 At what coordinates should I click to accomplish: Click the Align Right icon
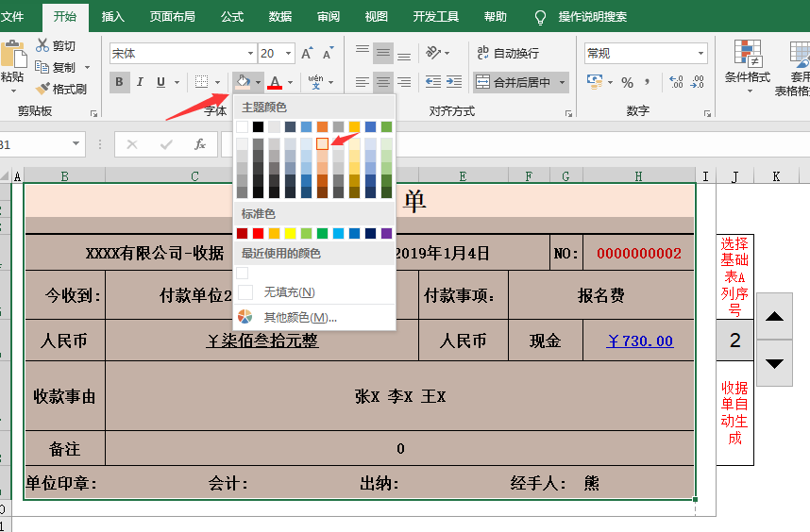[x=404, y=82]
